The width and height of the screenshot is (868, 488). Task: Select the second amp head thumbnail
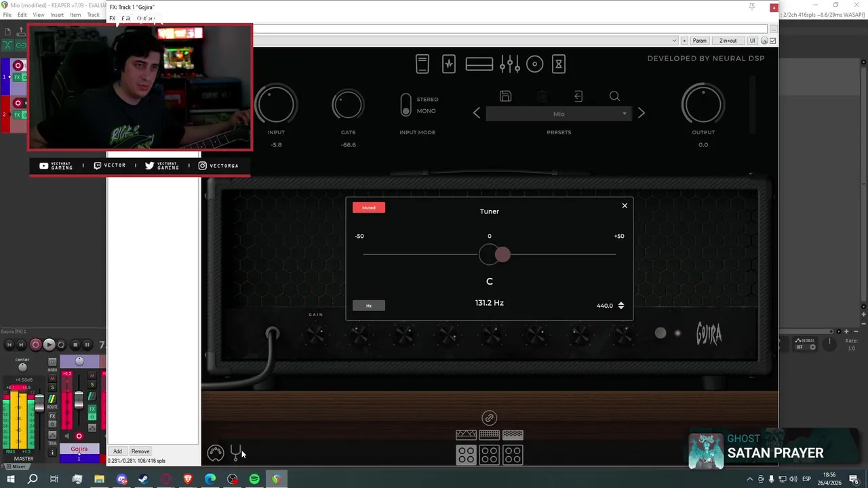(489, 434)
